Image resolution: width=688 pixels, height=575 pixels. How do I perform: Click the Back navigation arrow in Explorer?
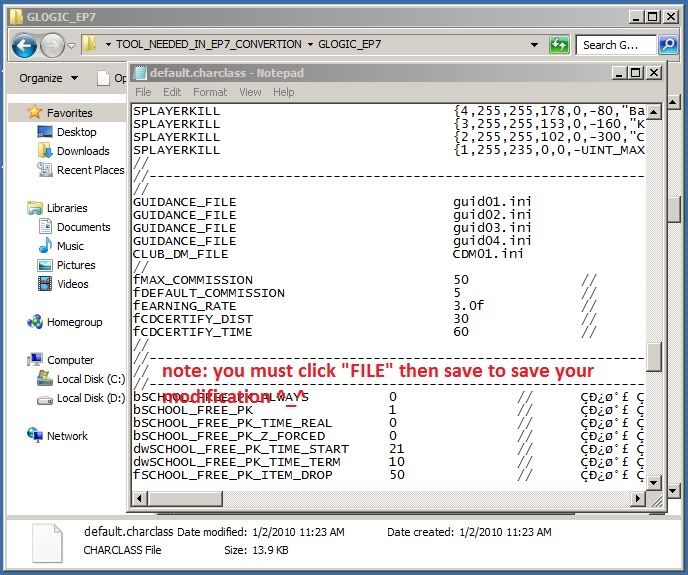pyautogui.click(x=24, y=45)
